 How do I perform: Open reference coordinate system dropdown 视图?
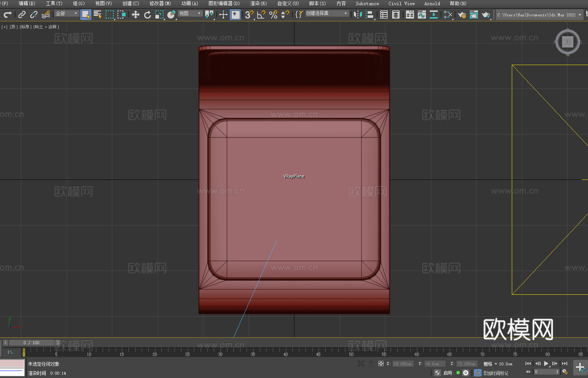(190, 13)
